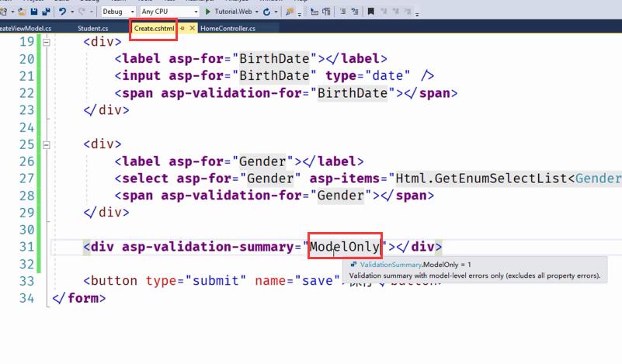
Task: Collapse the div block at line 25
Action: 47,144
